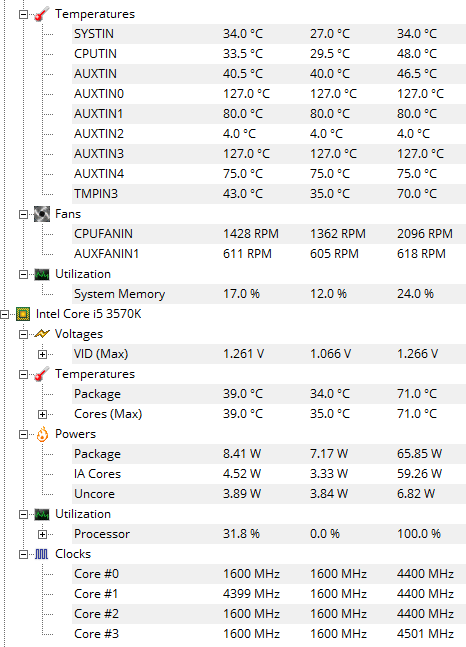Click the 4399 MHz value for Core #1
466x647 pixels.
click(x=251, y=594)
